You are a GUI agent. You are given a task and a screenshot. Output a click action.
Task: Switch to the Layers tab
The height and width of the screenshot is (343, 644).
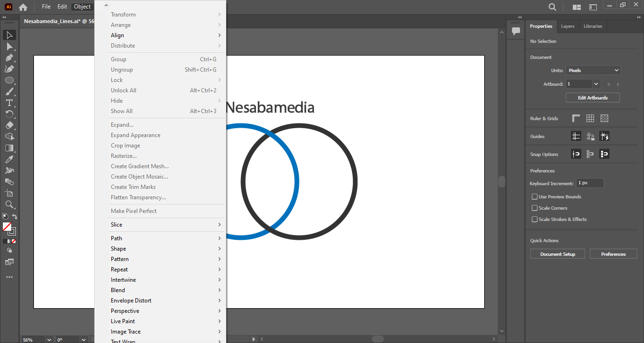click(x=567, y=26)
